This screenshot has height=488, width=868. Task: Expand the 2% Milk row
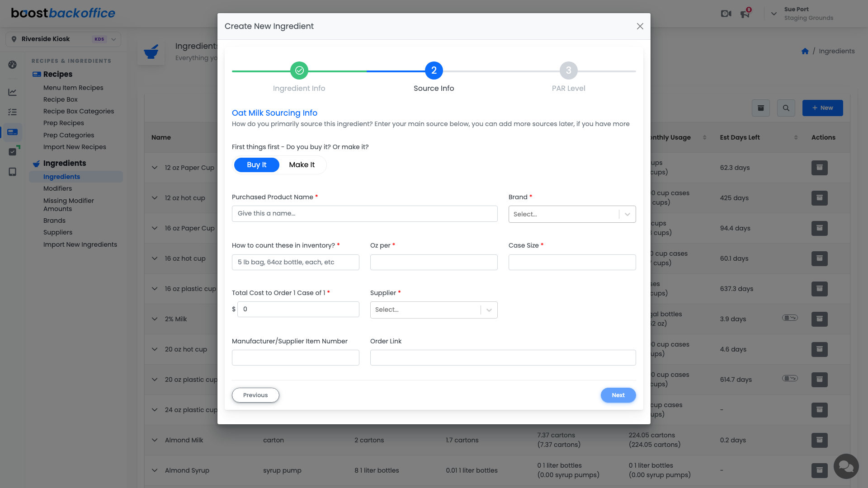155,319
